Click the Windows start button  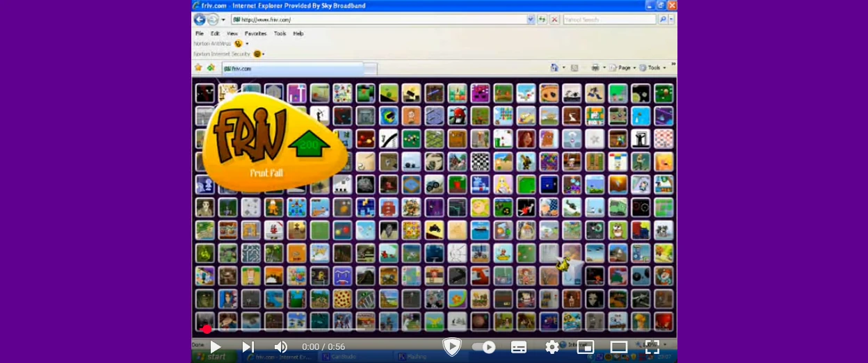[211, 357]
